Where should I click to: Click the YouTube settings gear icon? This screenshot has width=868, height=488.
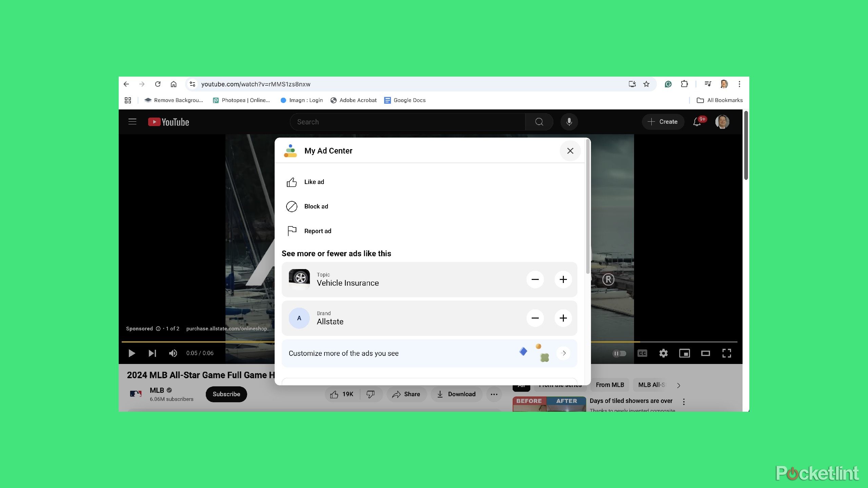(663, 353)
